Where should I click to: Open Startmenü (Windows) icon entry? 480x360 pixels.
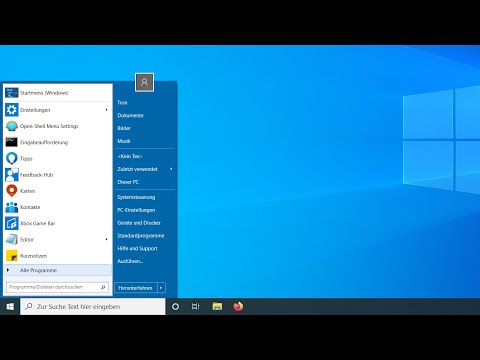pos(12,93)
